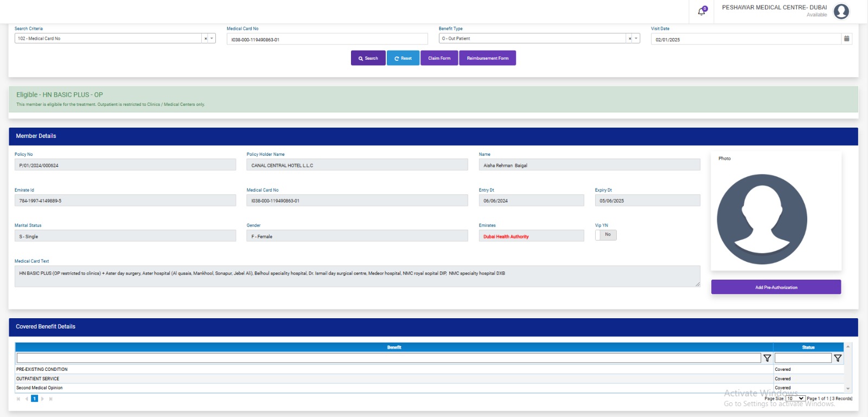Click the Search button

pyautogui.click(x=368, y=58)
